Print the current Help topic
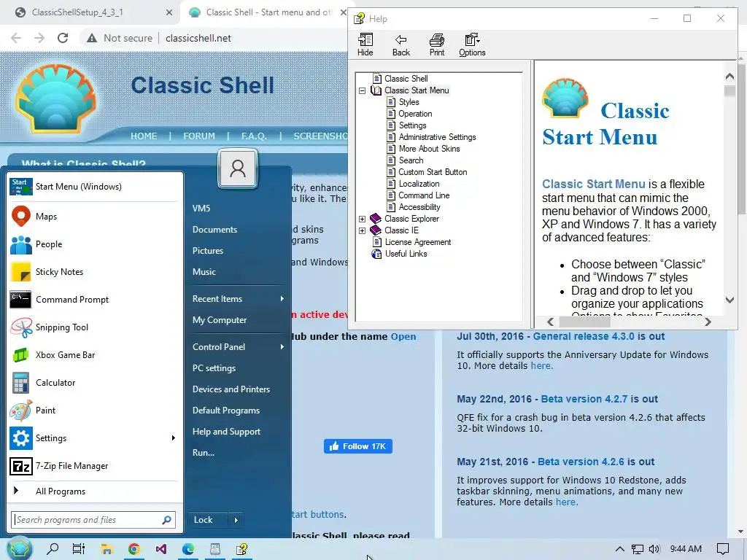The image size is (747, 560). [437, 44]
